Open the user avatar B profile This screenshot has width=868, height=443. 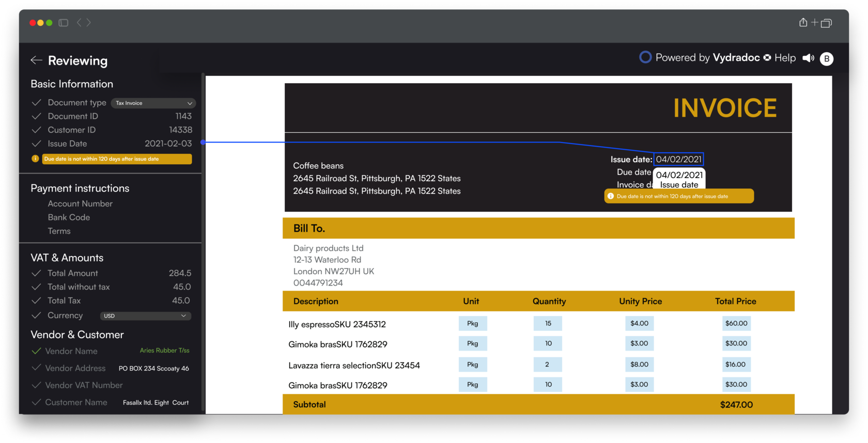827,59
